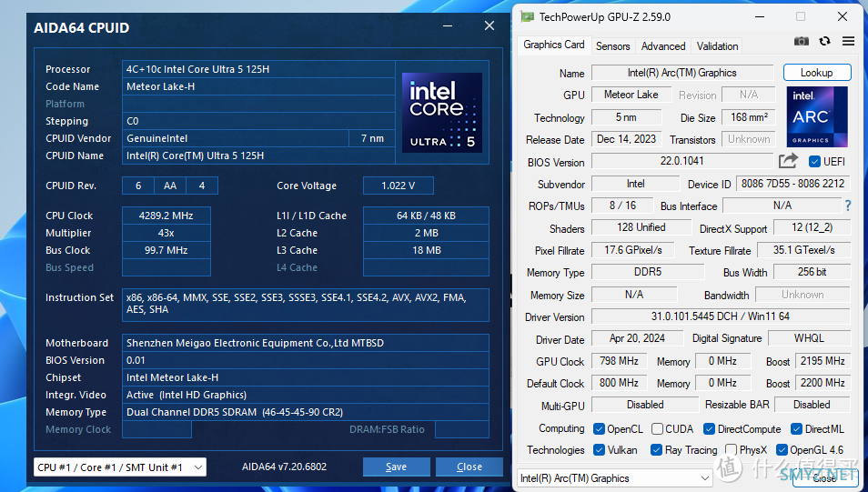Click the Motherboard value Shenzhen Meigao
Screen dimensions: 868x492
tap(306, 343)
